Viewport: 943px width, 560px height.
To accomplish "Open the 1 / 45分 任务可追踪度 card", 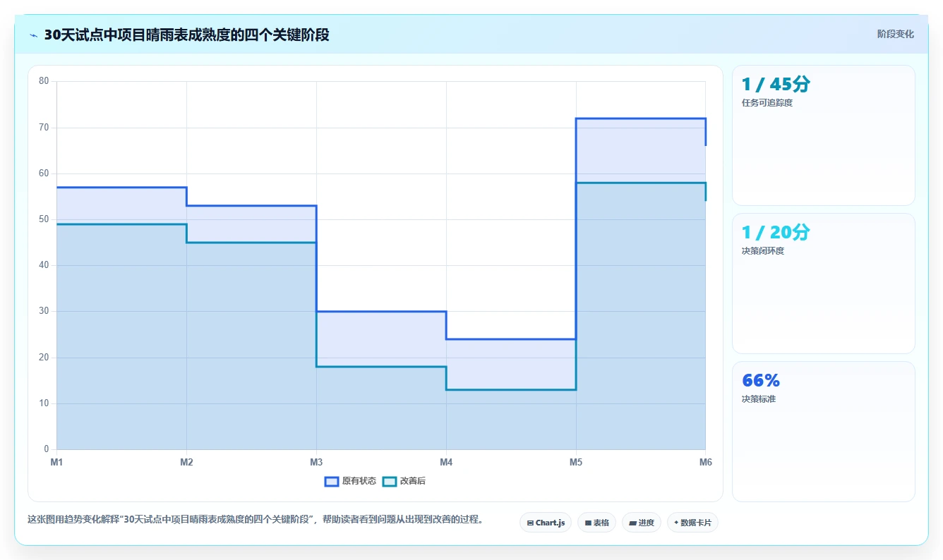I will click(824, 135).
